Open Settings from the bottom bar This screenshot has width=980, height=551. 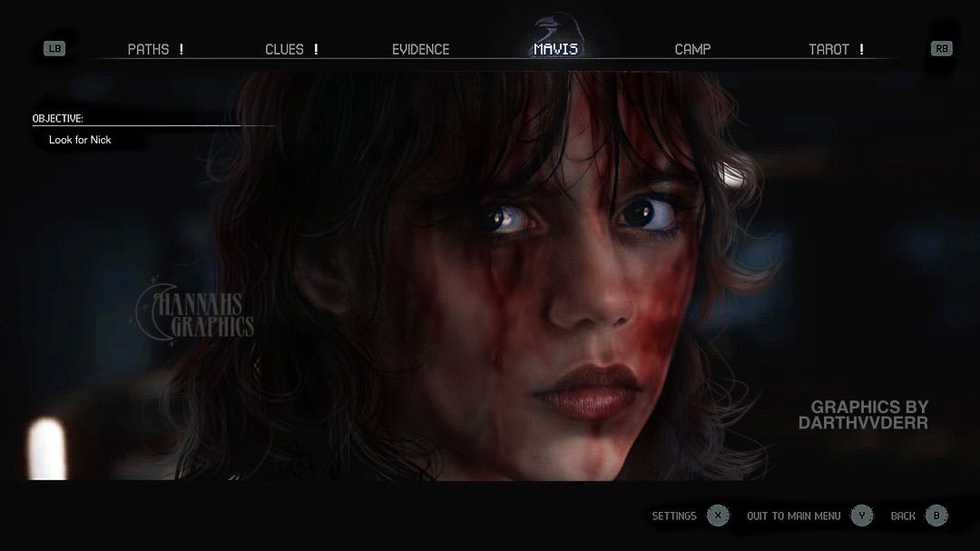pos(673,516)
